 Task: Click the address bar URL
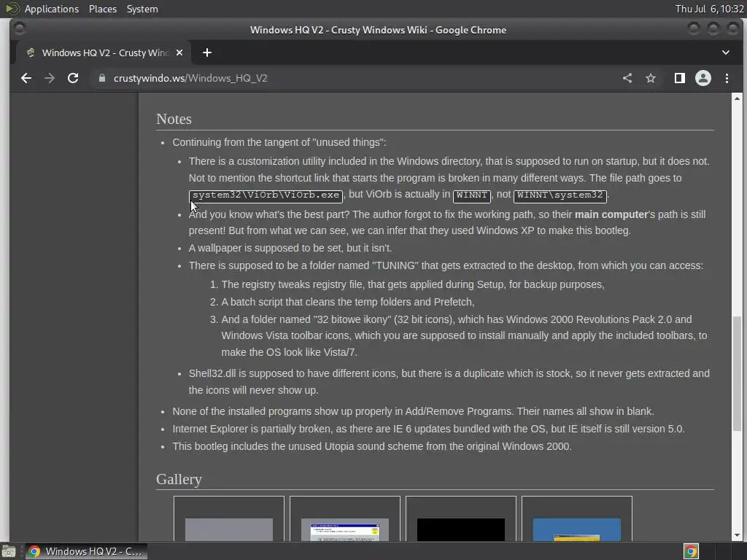point(190,78)
